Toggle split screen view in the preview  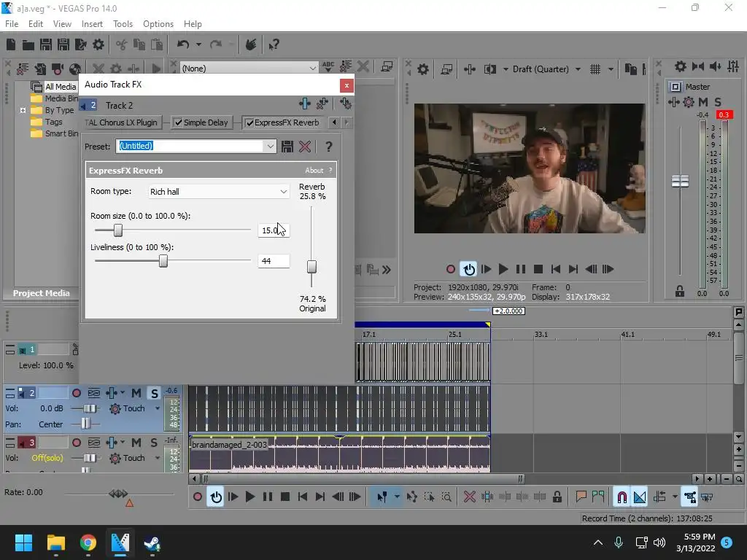(489, 69)
